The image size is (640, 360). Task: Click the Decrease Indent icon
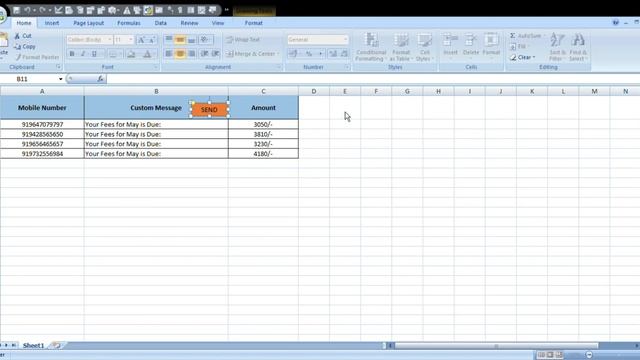[x=204, y=53]
